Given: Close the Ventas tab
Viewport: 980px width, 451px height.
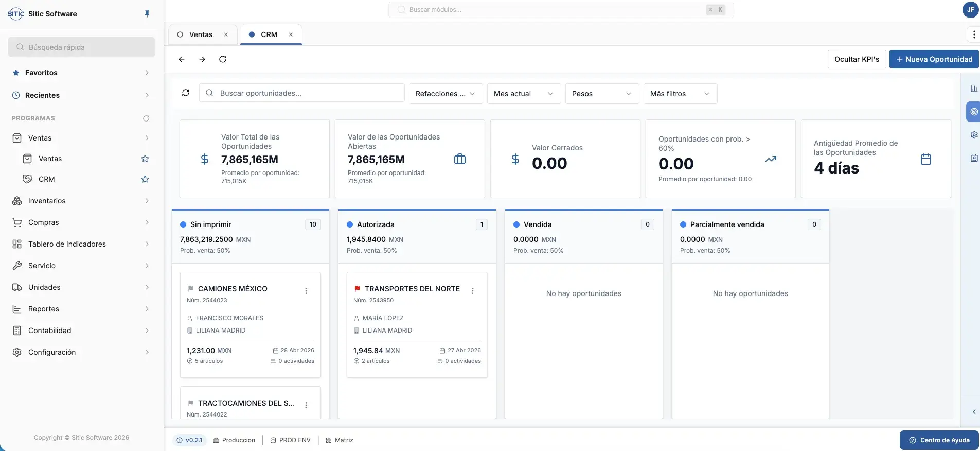Looking at the screenshot, I should point(226,34).
